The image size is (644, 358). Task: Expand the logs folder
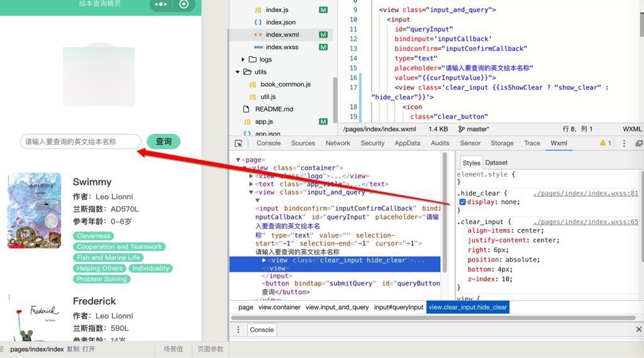point(243,60)
